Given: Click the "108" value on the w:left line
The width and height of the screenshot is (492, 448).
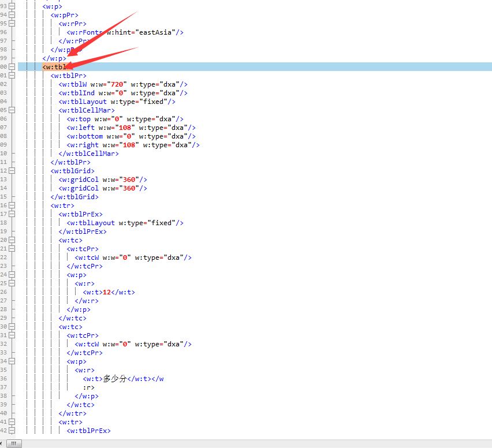Looking at the screenshot, I should pyautogui.click(x=129, y=128).
